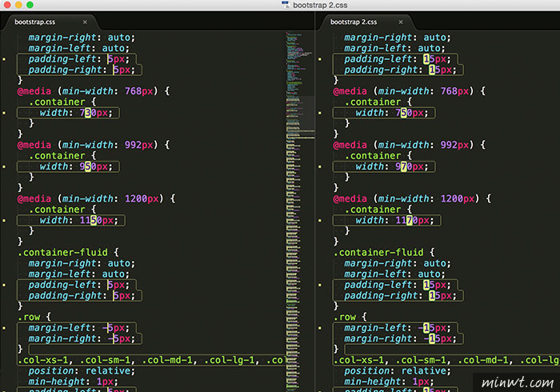Close the bootstrap.css tab
The image size is (560, 392).
[85, 22]
